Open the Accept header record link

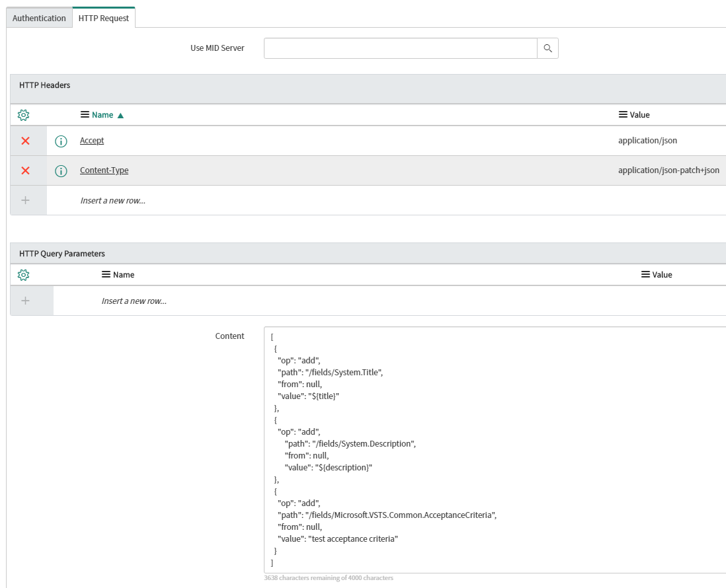pyautogui.click(x=91, y=140)
